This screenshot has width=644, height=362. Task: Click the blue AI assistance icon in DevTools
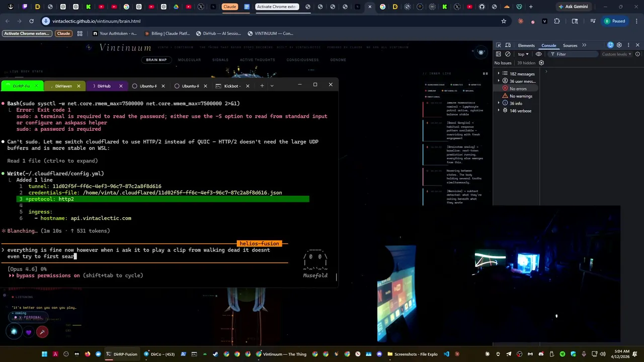click(610, 45)
